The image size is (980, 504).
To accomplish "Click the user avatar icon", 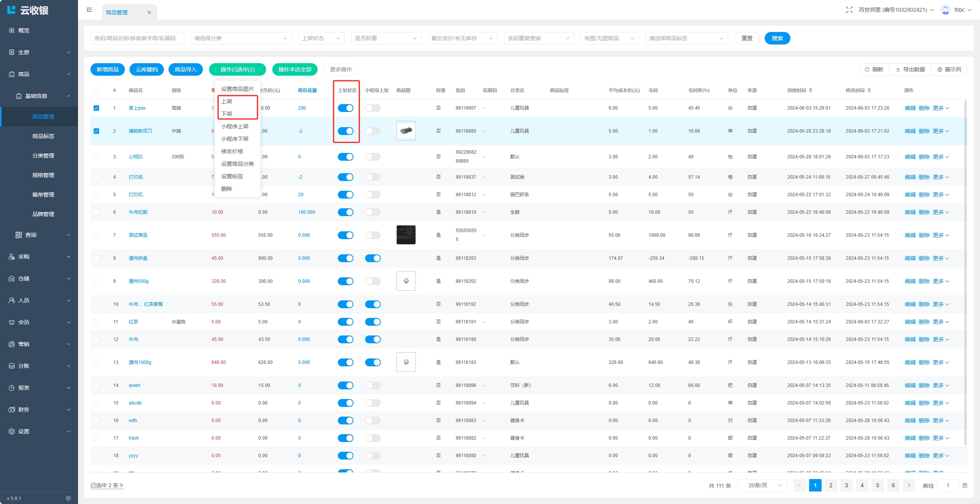I will (x=945, y=10).
